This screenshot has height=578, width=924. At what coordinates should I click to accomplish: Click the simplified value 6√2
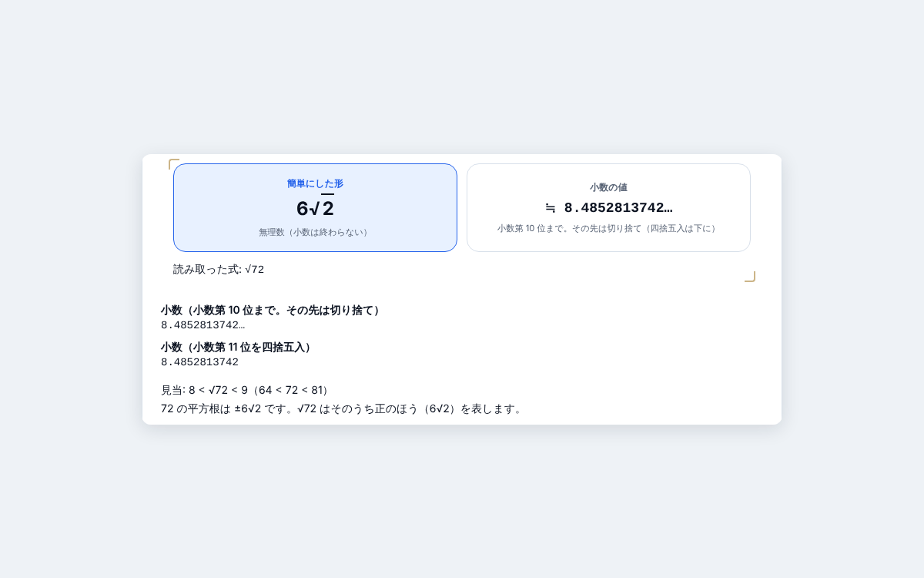[x=315, y=208]
